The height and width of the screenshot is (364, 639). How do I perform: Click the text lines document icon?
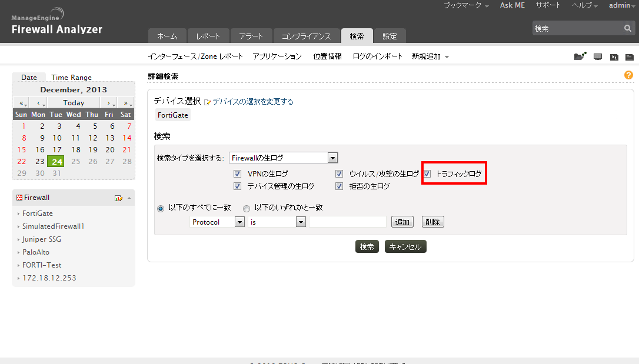[x=630, y=57]
